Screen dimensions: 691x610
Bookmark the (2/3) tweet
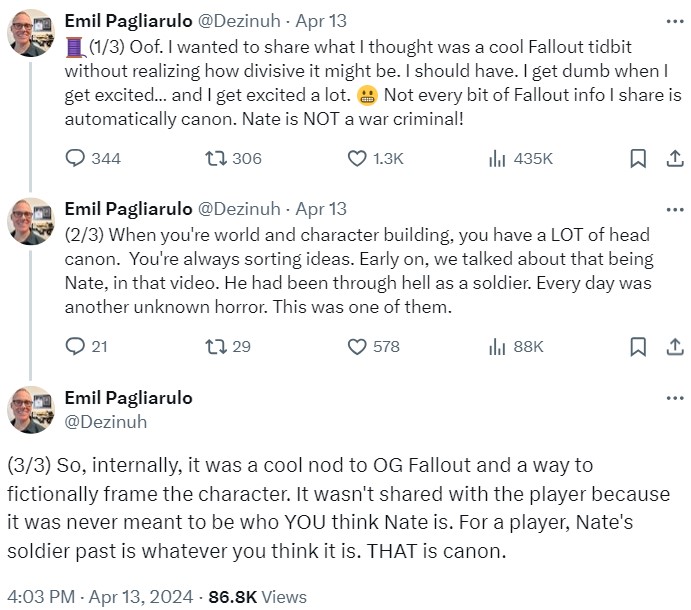[x=637, y=346]
